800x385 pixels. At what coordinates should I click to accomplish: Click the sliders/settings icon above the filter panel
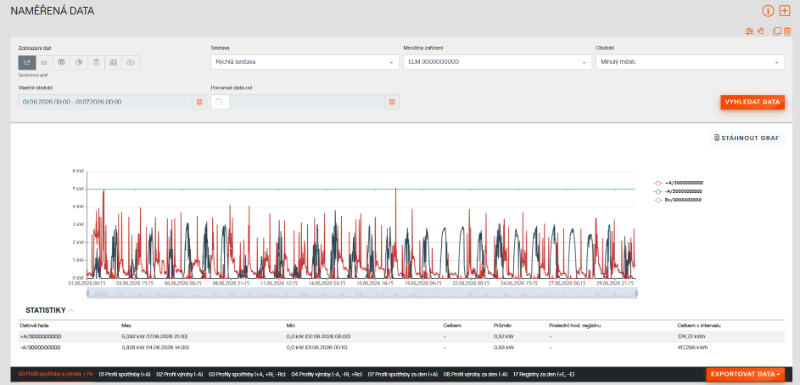tap(749, 31)
